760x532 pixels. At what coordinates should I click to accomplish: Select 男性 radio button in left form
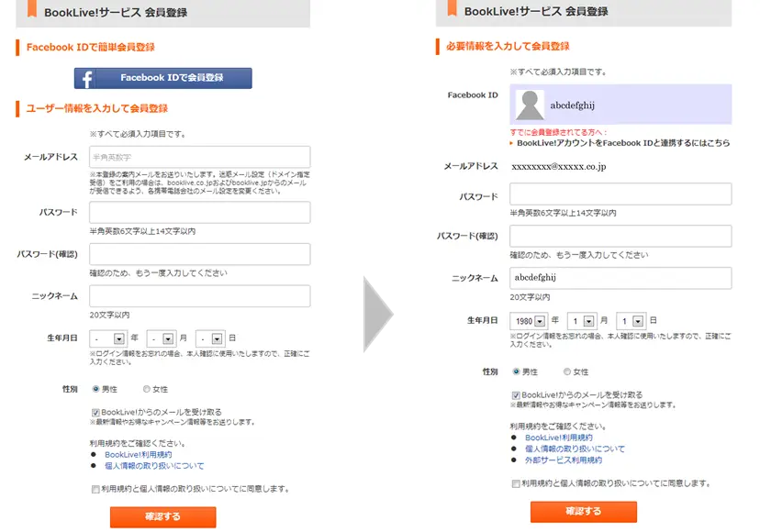[96, 389]
